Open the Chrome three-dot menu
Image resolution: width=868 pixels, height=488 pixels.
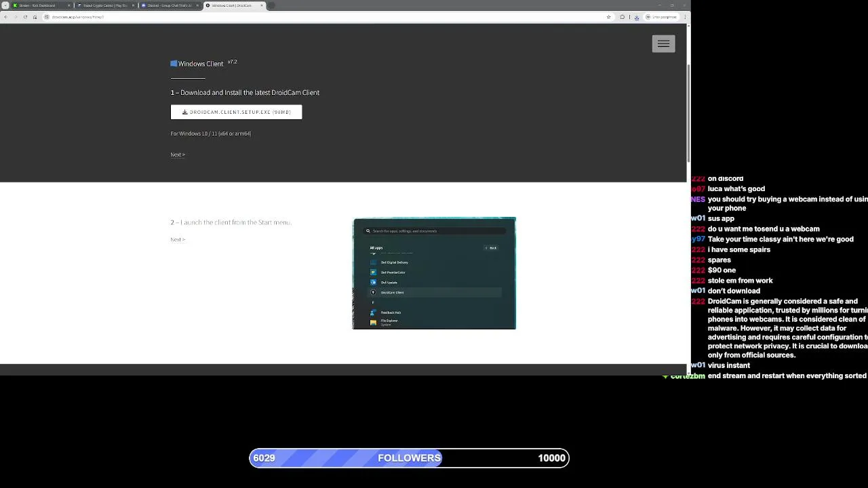pyautogui.click(x=685, y=17)
